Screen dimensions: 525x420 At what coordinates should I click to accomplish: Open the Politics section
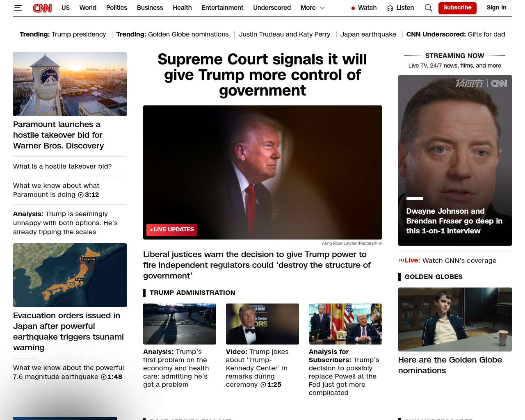[116, 8]
